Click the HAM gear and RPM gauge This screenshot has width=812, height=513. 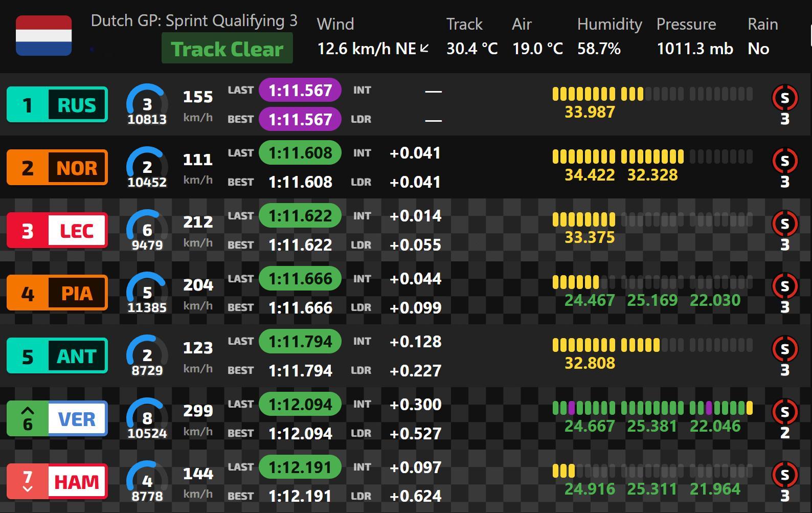coord(147,482)
